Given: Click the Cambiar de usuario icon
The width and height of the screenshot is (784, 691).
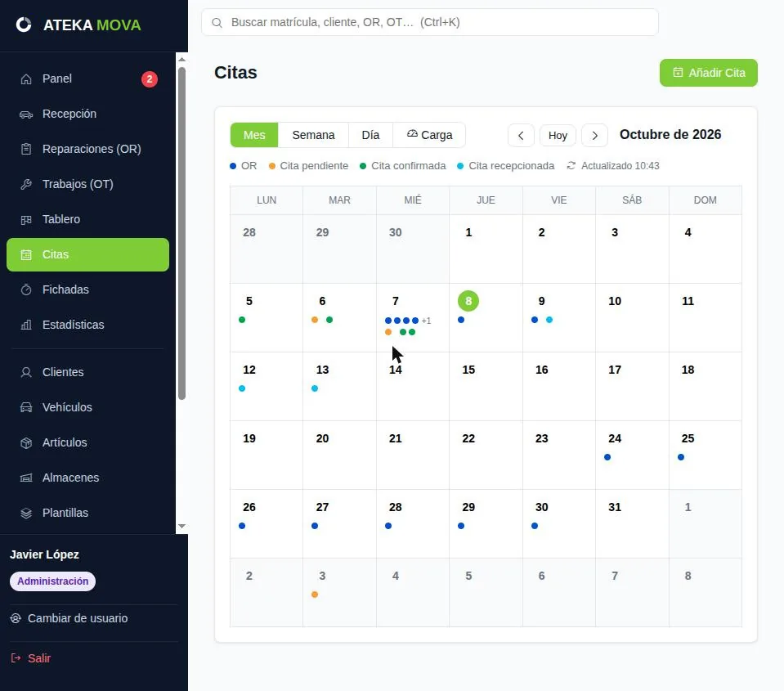Looking at the screenshot, I should tap(16, 618).
